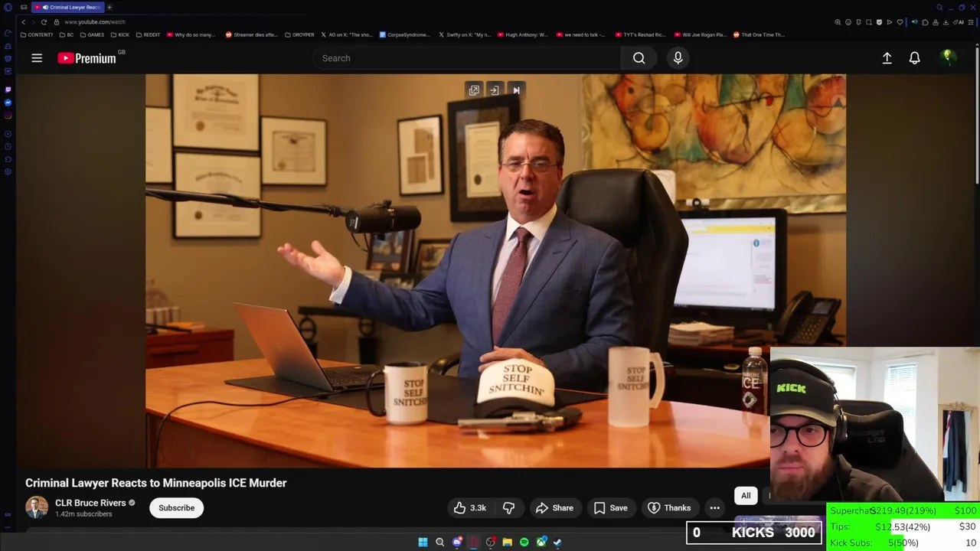Open 'Why do so many' bookmark

[191, 34]
